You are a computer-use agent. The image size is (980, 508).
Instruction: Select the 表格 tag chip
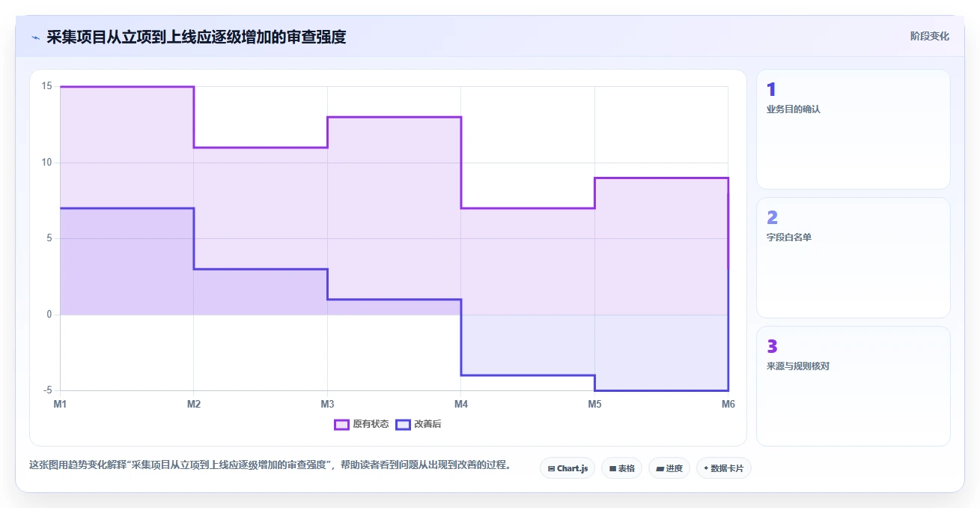click(x=622, y=468)
